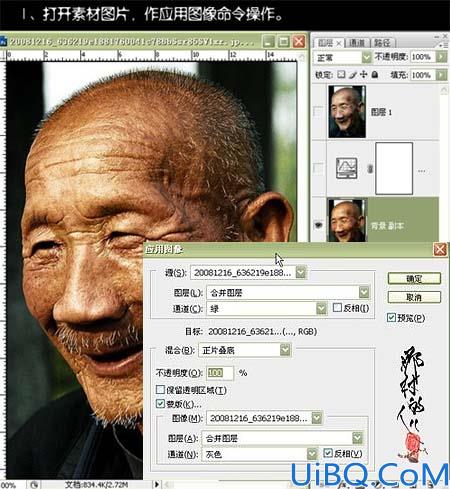
Task: Click the link icon beside the curves mask
Action: click(369, 169)
